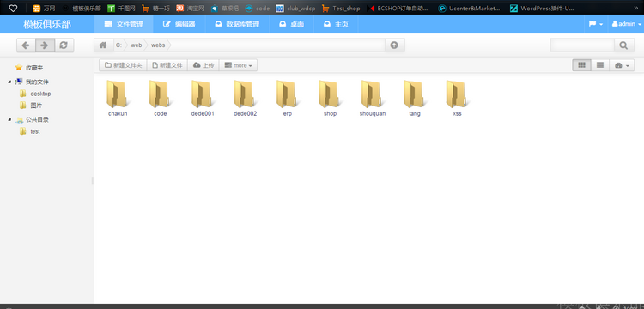Open the Test_shop bookmark
The image size is (644, 309).
point(341,8)
